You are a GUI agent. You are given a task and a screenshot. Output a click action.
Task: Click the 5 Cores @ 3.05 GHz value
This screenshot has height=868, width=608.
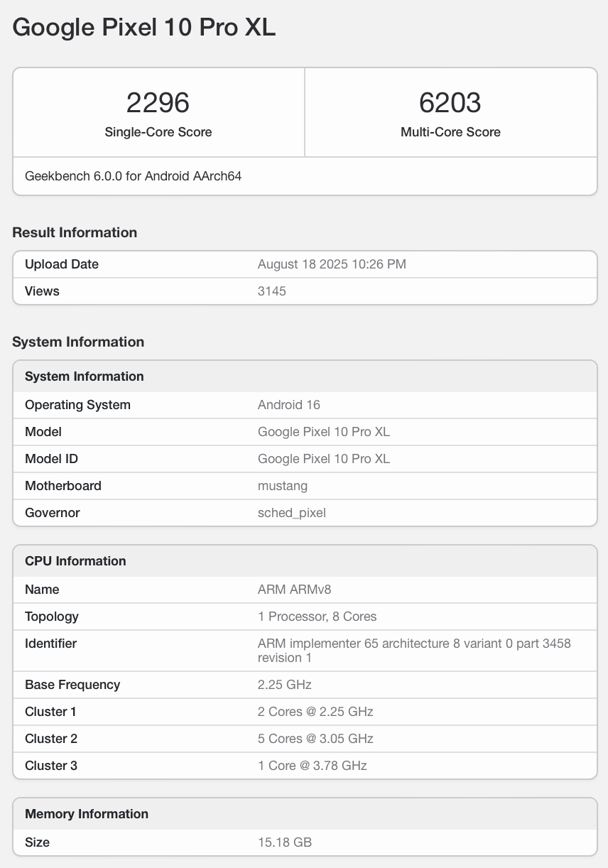pos(315,739)
